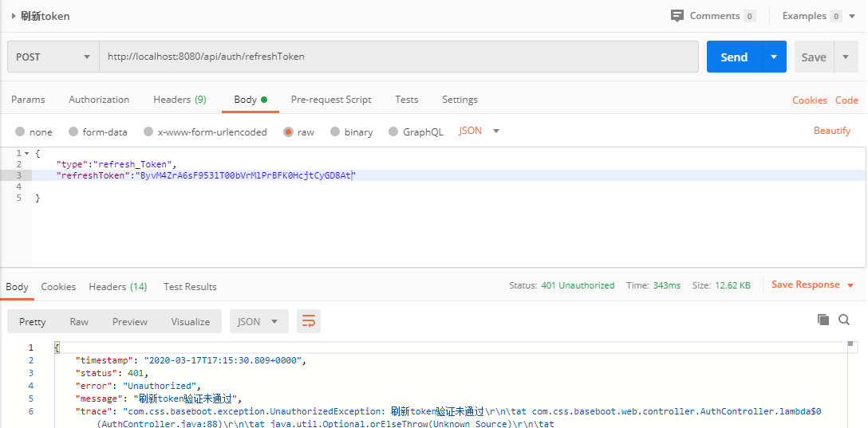Image resolution: width=868 pixels, height=428 pixels.
Task: Click the "status": 401 response line
Action: pyautogui.click(x=112, y=373)
